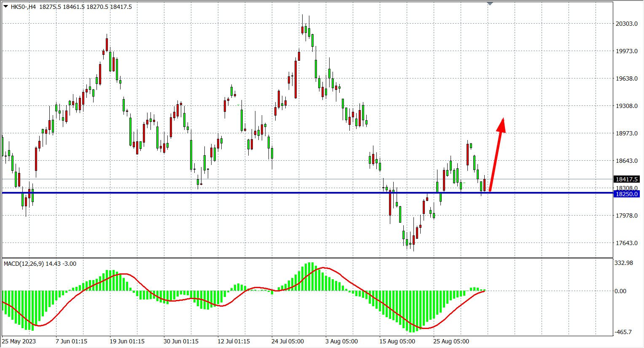Click the gray chart shift triangle marker
Screen dimensions: 644x348
[490, 3]
